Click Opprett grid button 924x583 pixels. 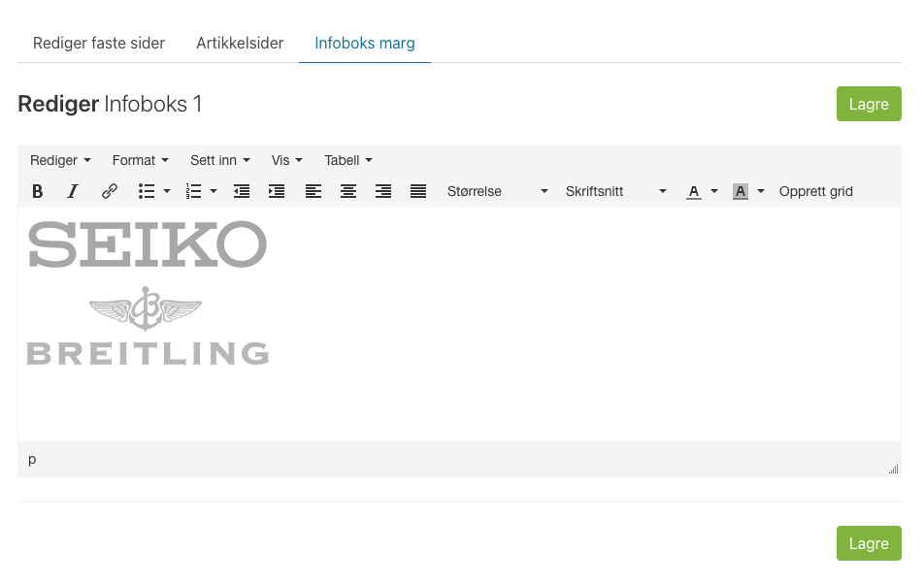coord(815,191)
